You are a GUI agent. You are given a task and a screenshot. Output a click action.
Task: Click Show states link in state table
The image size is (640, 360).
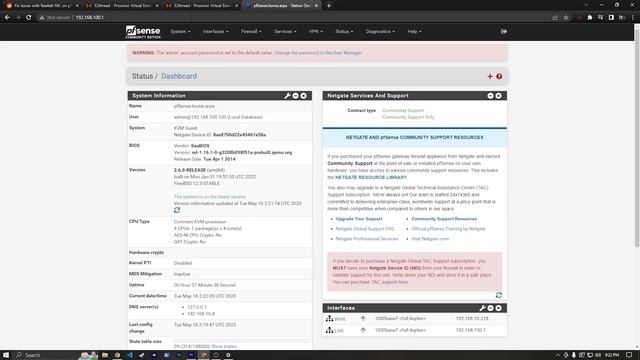224,347
